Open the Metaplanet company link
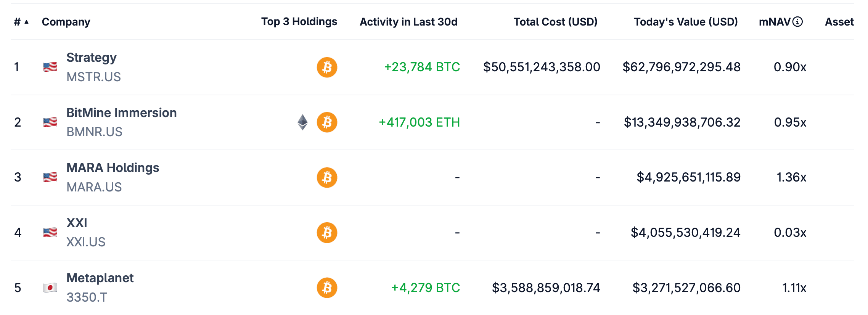868x315 pixels. click(x=100, y=278)
